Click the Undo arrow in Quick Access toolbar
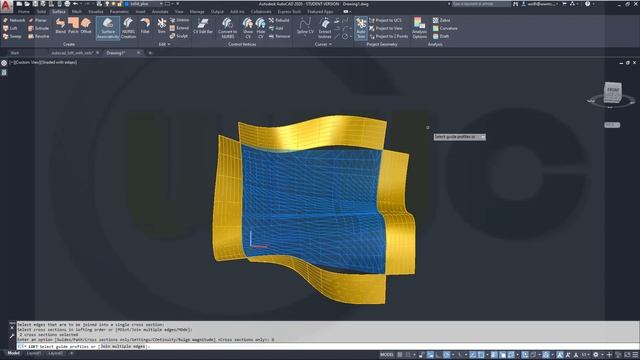 click(x=75, y=4)
